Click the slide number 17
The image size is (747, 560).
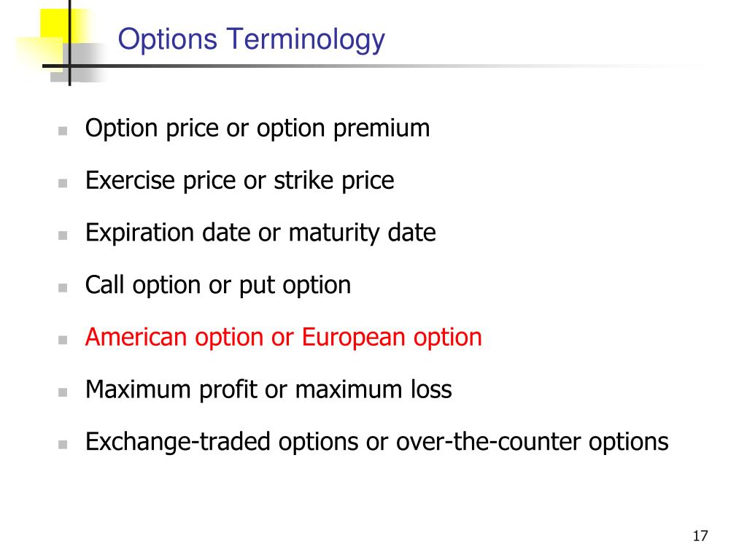click(x=700, y=536)
